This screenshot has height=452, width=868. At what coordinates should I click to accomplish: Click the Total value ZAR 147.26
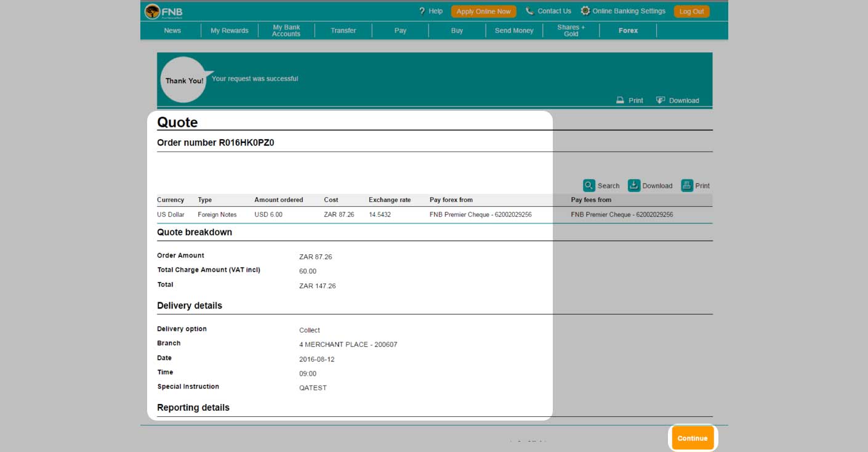click(318, 286)
